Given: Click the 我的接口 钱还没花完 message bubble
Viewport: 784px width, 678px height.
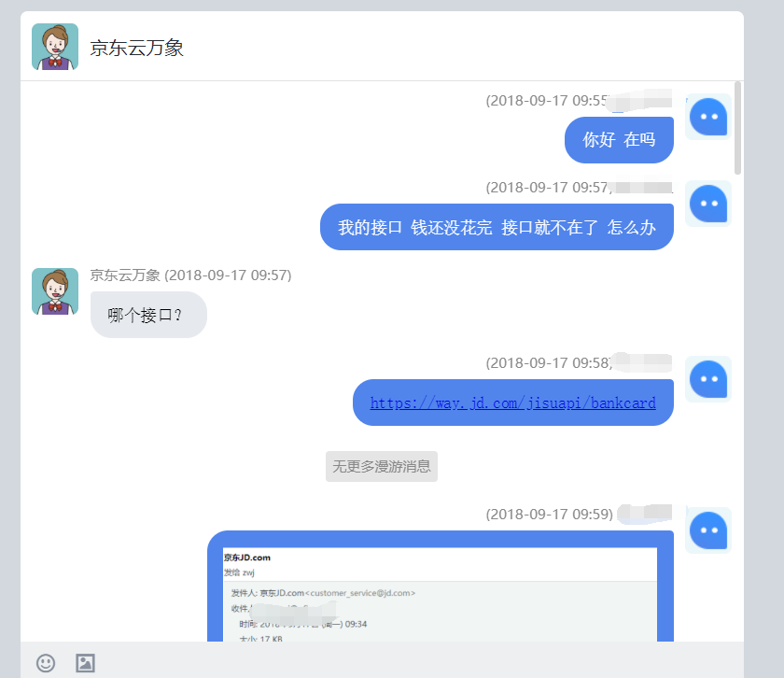Looking at the screenshot, I should coord(497,227).
